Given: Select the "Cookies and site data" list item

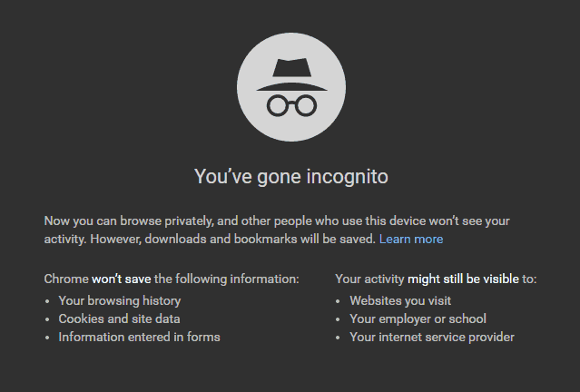Looking at the screenshot, I should point(119,318).
